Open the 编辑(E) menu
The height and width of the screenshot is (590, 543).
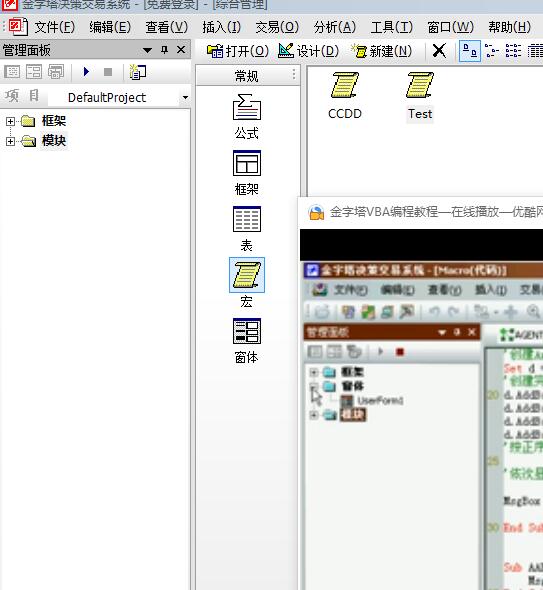click(110, 27)
